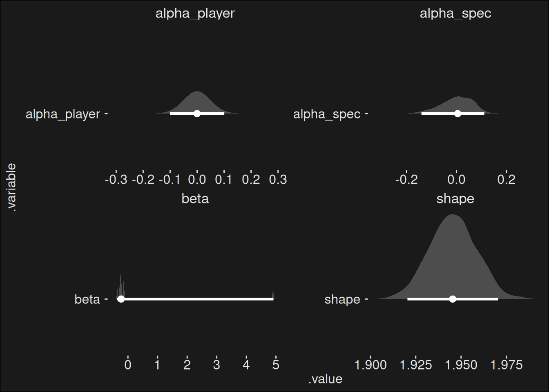The height and width of the screenshot is (392, 549).
Task: Click the alpha_spec median point dot
Action: pyautogui.click(x=457, y=114)
